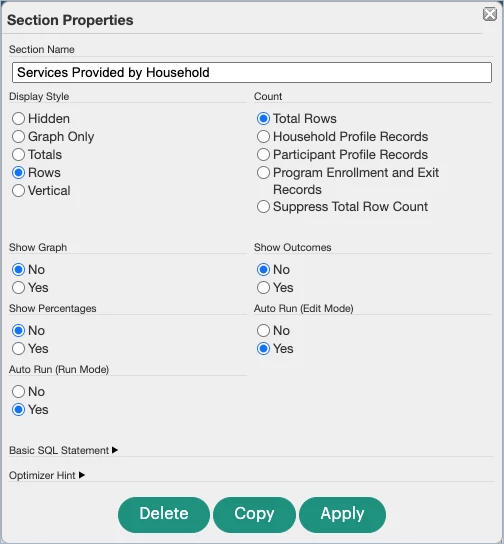Set Auto Run (Run Mode) to Yes
The height and width of the screenshot is (544, 504).
pos(18,410)
